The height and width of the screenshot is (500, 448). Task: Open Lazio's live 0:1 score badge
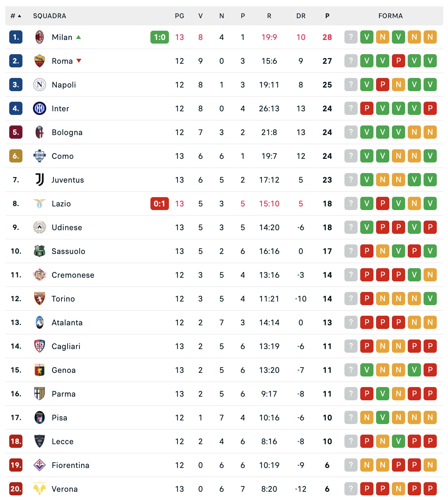[160, 203]
